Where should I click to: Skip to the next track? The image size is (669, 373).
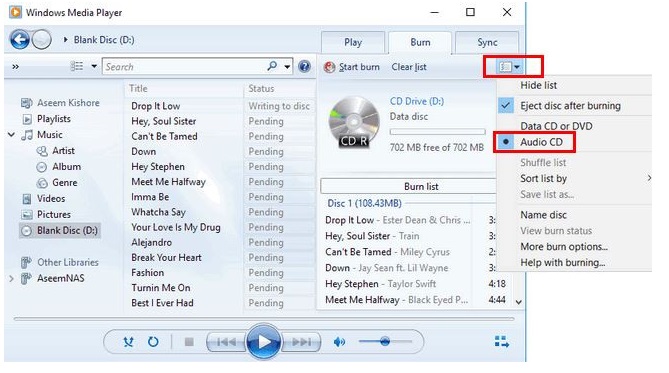pos(301,342)
